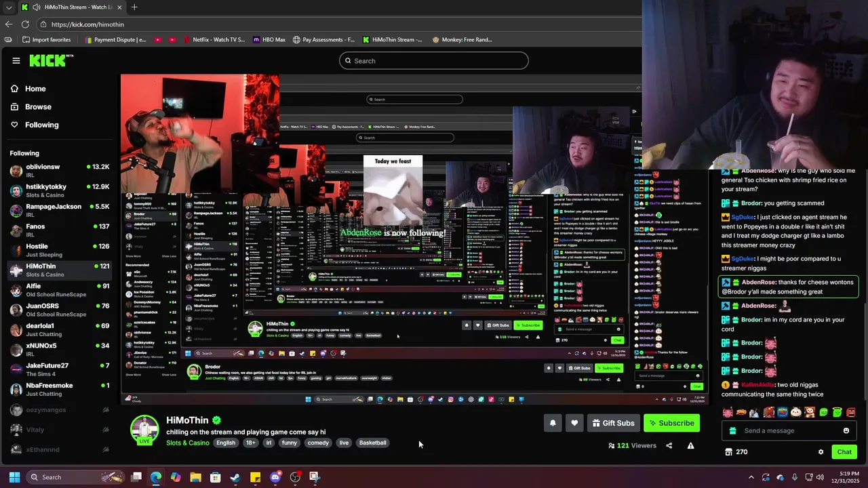Open Discord from the taskbar
The image size is (868, 488).
click(x=275, y=477)
